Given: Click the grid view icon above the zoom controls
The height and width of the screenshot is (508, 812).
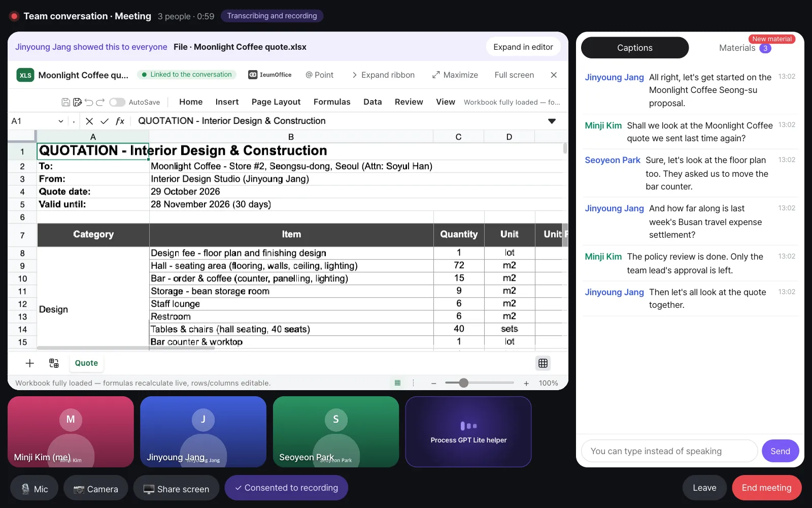Looking at the screenshot, I should pyautogui.click(x=543, y=363).
